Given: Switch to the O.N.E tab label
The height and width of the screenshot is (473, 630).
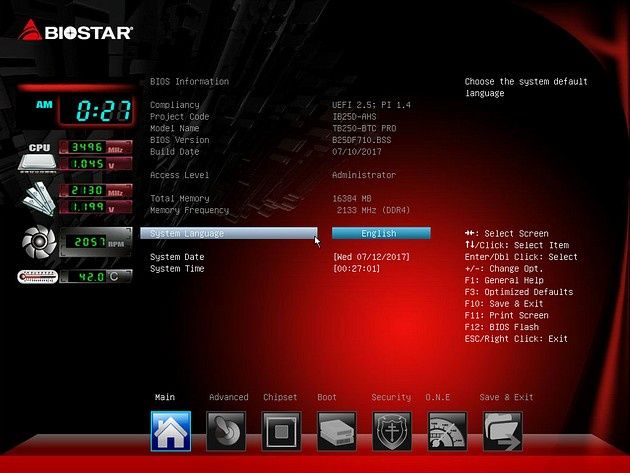Looking at the screenshot, I should click(438, 397).
